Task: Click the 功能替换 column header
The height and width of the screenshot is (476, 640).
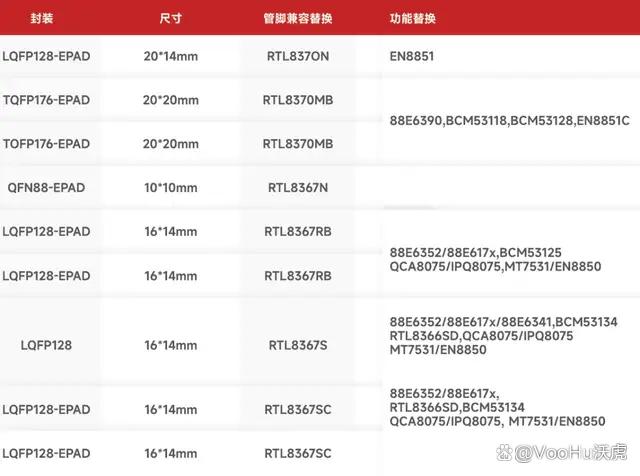Action: (413, 18)
